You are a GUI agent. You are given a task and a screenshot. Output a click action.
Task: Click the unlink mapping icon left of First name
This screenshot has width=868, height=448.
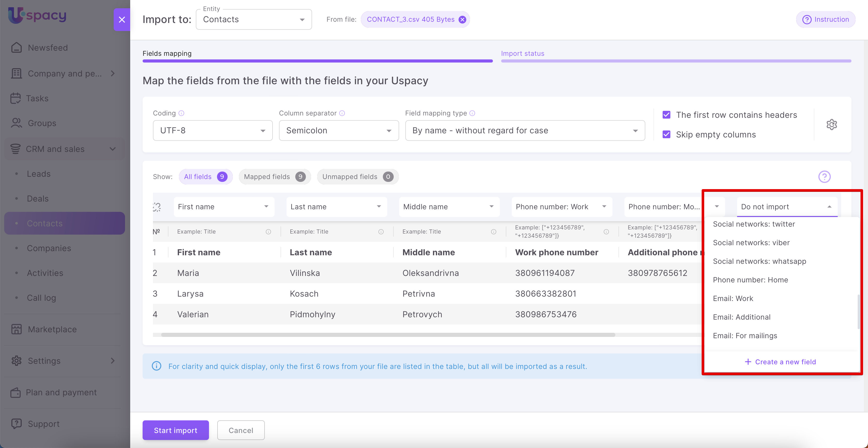click(x=157, y=207)
